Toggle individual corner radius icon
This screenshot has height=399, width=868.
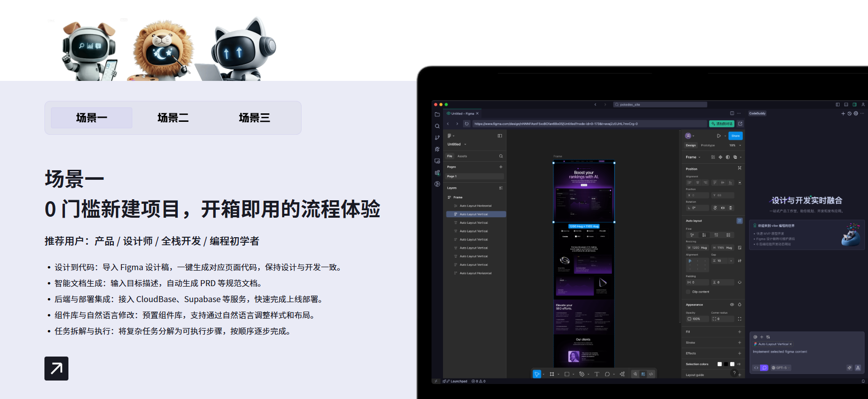coord(740,319)
